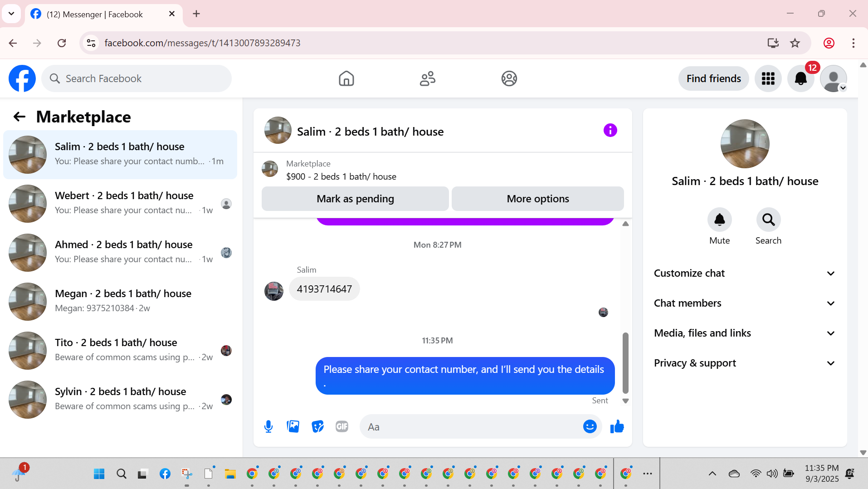The image size is (868, 489).
Task: Open site information icon in address bar
Action: click(91, 43)
